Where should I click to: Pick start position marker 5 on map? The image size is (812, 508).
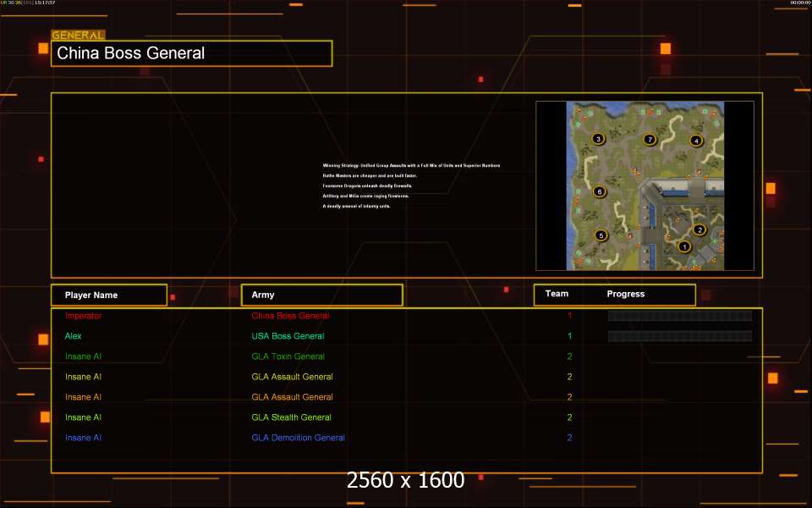601,235
